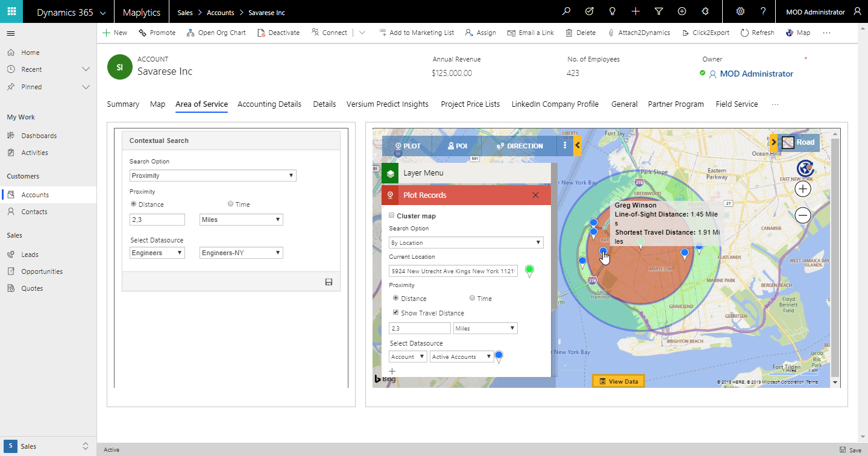Open the POI menu on map toolbar
Image resolution: width=868 pixels, height=456 pixels.
[x=457, y=145]
